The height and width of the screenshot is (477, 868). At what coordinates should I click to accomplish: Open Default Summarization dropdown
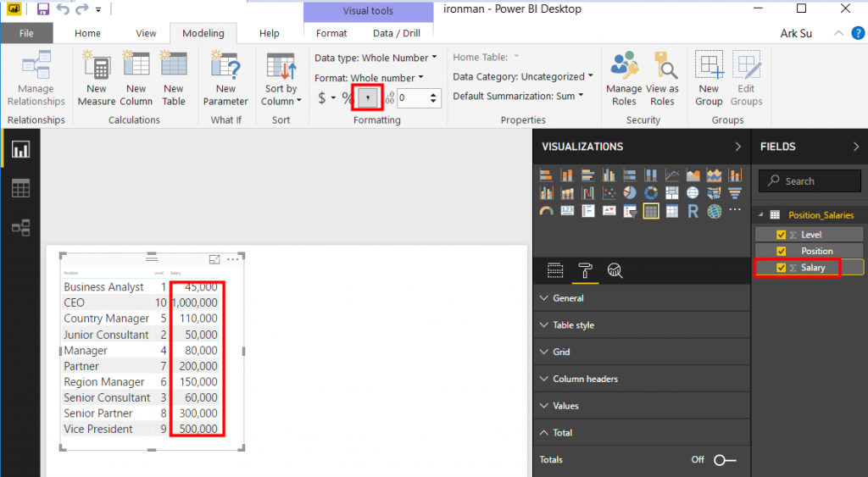tap(518, 96)
